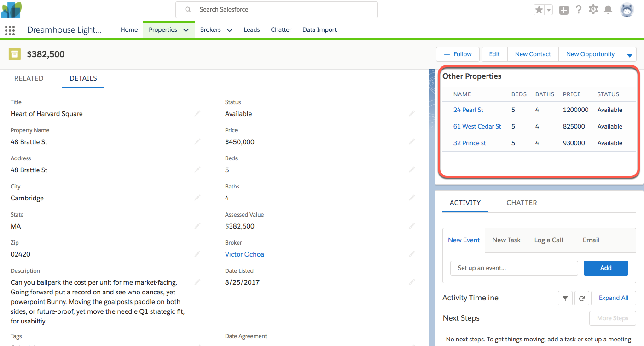
Task: Click the property record icon beside $382,500
Action: (15, 54)
